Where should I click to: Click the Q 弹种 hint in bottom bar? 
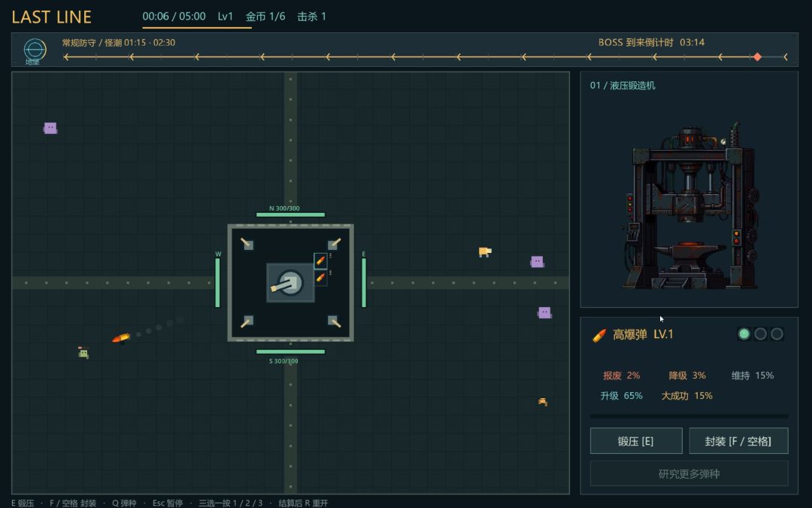pos(124,503)
